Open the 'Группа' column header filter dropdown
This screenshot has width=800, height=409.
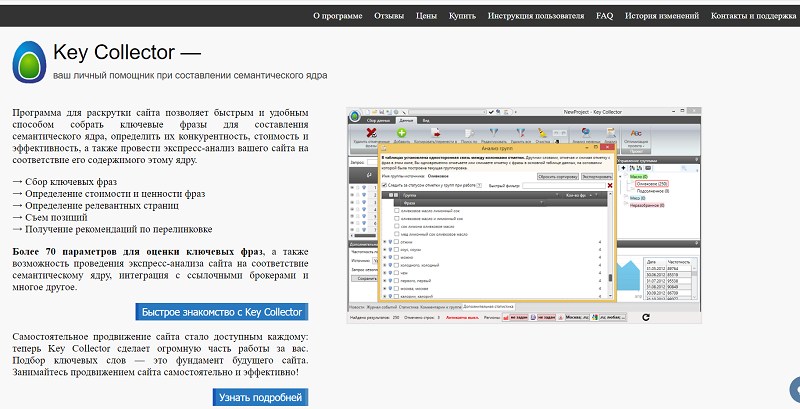557,195
